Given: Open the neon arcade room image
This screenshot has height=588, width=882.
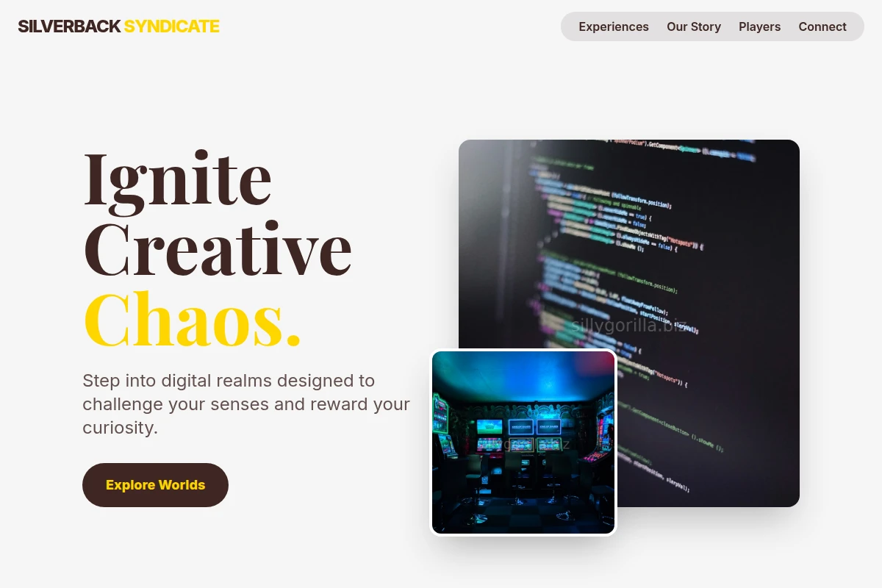Looking at the screenshot, I should [x=523, y=442].
